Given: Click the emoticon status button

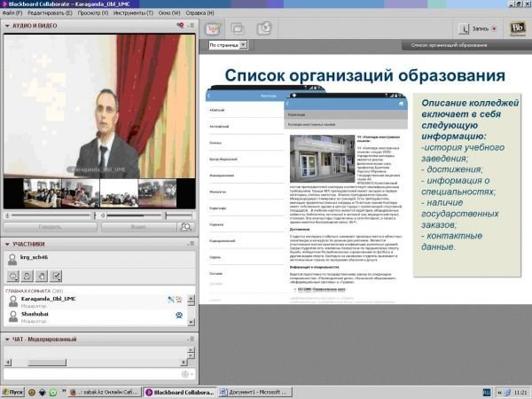Looking at the screenshot, I should click(12, 276).
